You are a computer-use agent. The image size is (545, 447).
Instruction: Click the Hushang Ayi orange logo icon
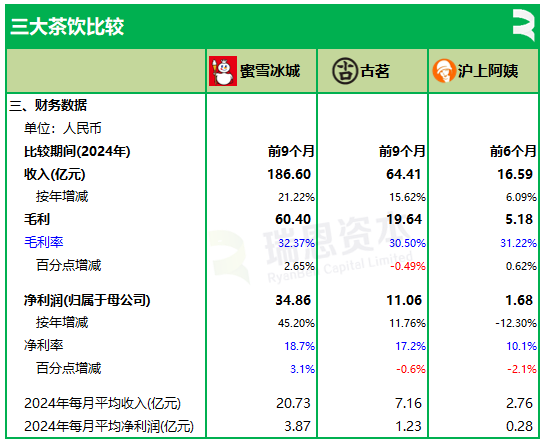coord(444,71)
